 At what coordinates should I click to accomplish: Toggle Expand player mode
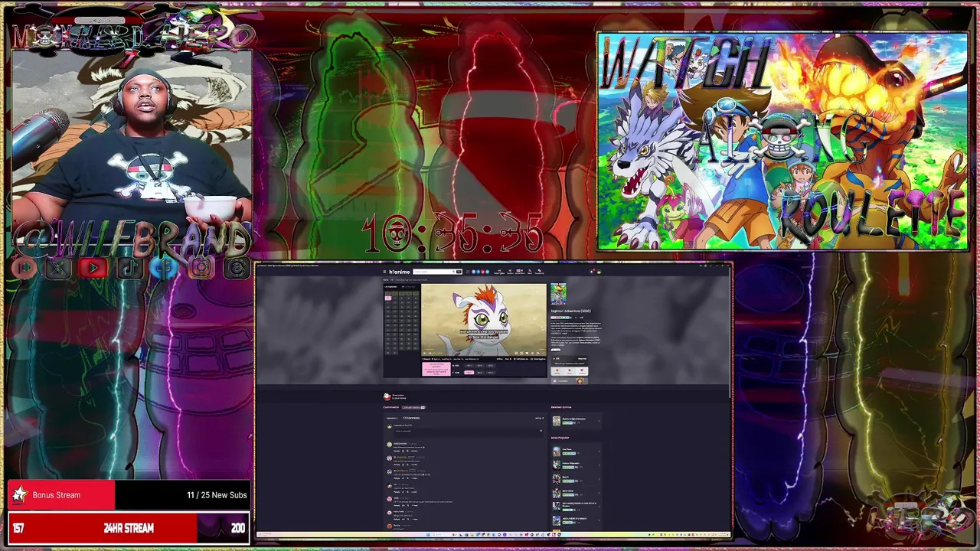coord(426,359)
